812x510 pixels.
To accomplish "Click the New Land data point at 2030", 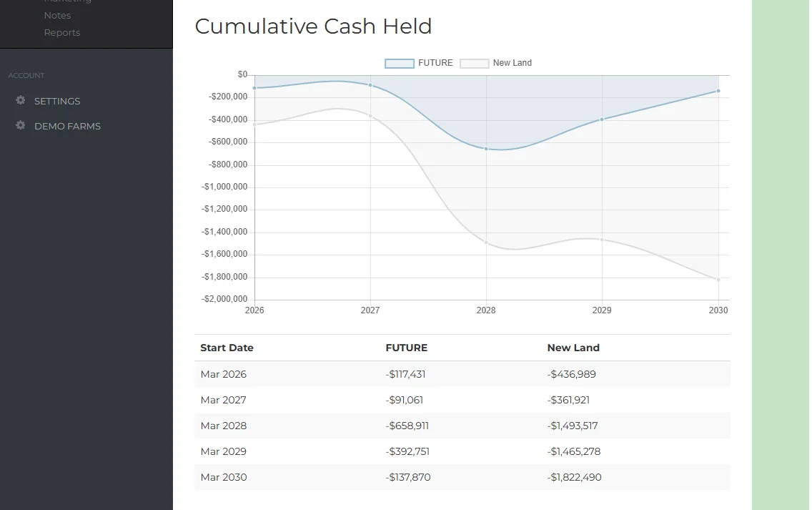I will (x=718, y=280).
